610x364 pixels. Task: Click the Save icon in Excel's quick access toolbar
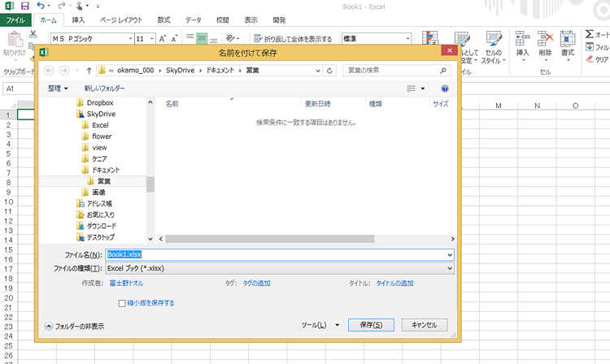click(25, 6)
